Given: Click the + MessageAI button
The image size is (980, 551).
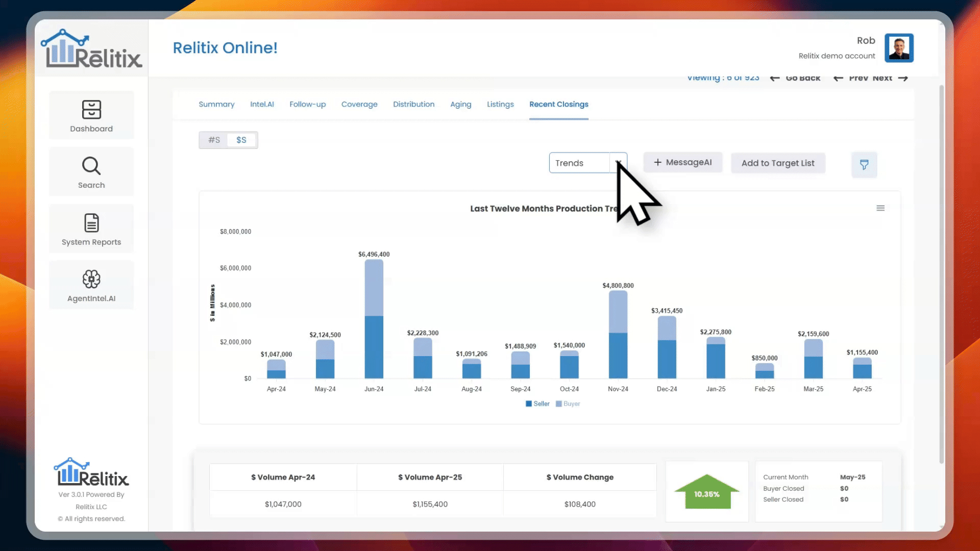Looking at the screenshot, I should pyautogui.click(x=682, y=162).
